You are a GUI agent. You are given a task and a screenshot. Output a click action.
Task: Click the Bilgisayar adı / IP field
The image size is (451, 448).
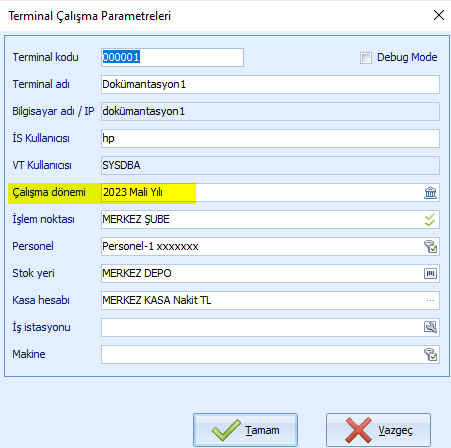(270, 111)
